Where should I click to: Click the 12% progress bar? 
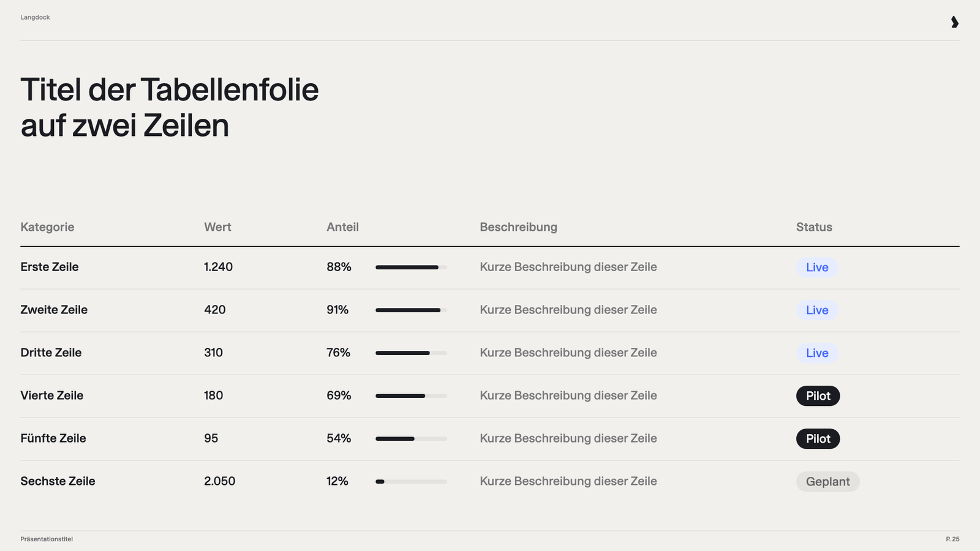pos(411,482)
